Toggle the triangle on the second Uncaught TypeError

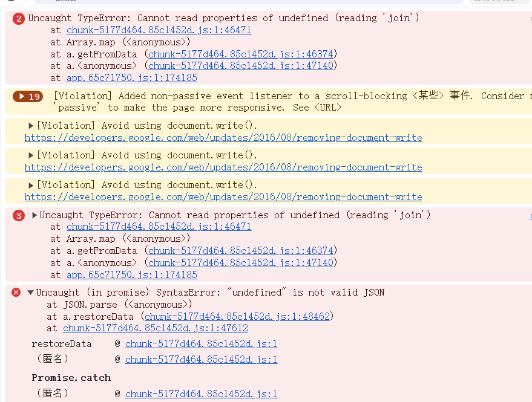[x=34, y=215]
